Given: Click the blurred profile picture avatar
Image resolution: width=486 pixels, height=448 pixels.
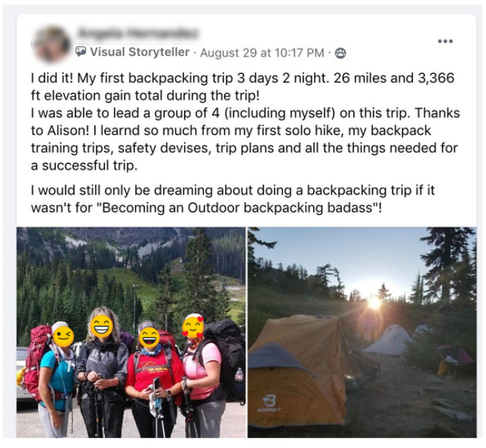Looking at the screenshot, I should (51, 44).
